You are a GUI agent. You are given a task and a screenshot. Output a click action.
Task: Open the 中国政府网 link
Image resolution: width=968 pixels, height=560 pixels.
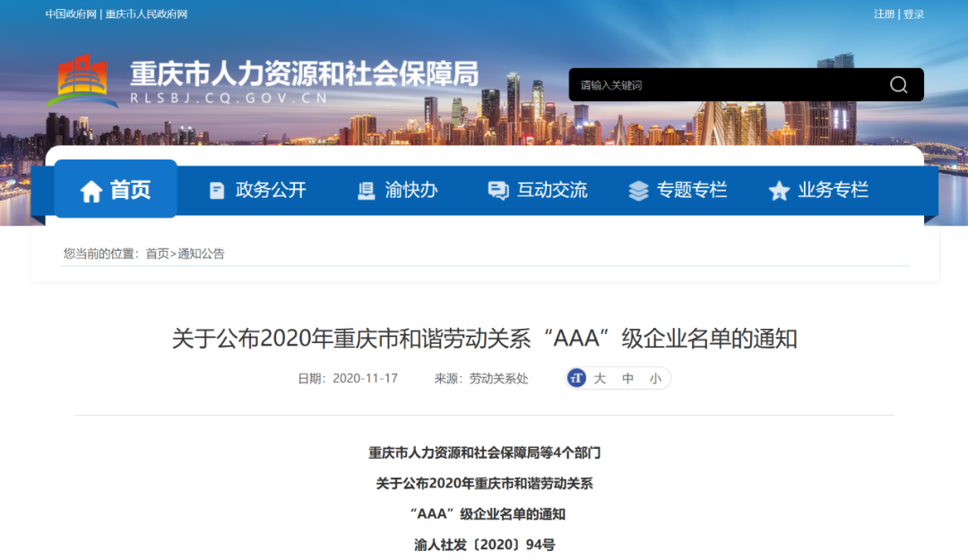pos(71,14)
